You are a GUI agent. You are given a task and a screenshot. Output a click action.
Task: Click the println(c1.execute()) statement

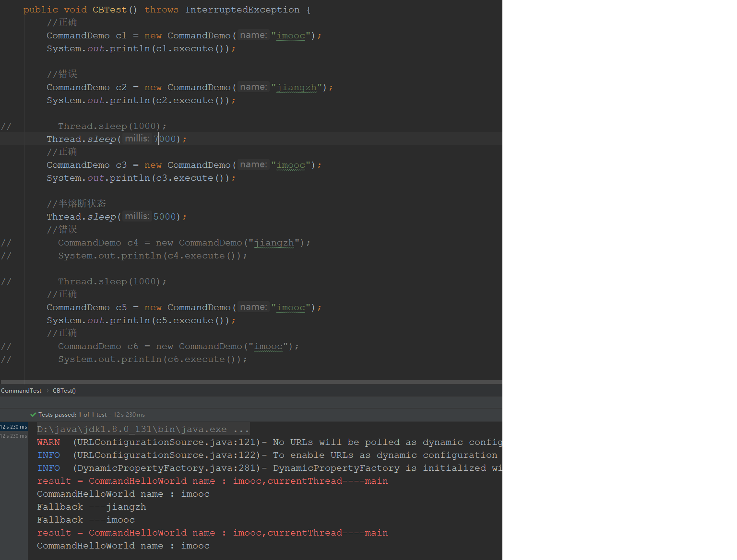tap(141, 48)
